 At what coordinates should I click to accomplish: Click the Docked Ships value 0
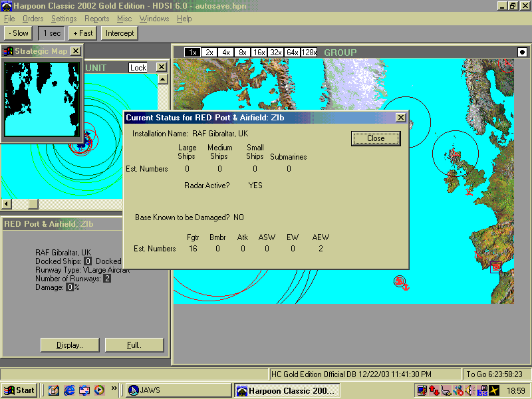pyautogui.click(x=88, y=261)
